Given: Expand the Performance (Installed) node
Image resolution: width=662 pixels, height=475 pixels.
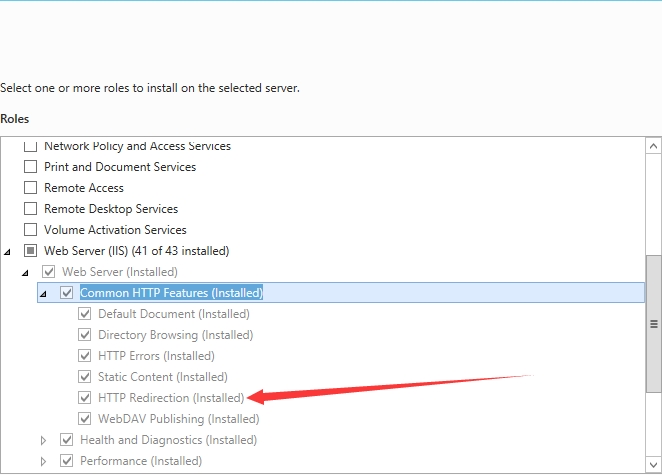Looking at the screenshot, I should pos(43,461).
